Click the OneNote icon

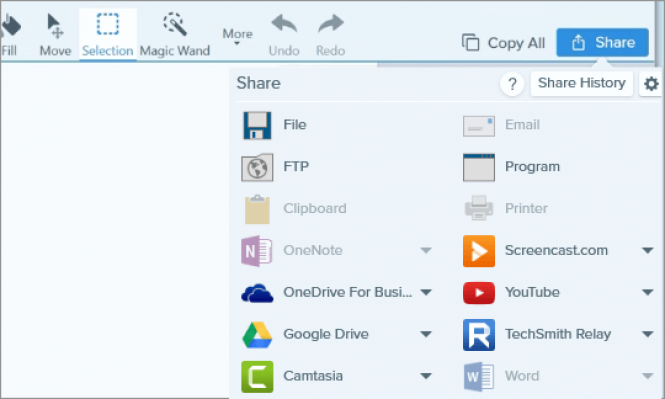pos(257,251)
